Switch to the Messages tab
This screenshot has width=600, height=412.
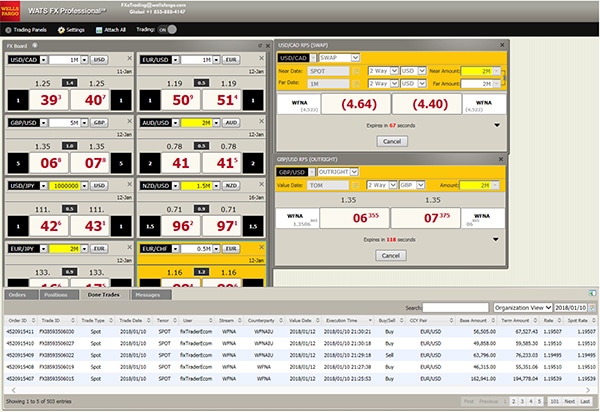(x=151, y=295)
